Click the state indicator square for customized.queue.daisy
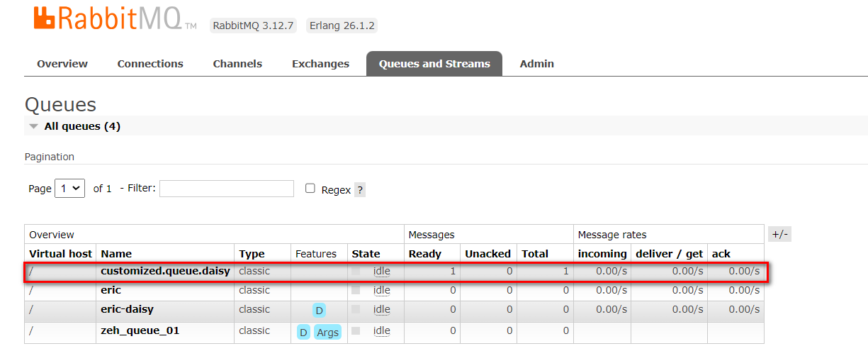The width and height of the screenshot is (868, 351). click(x=356, y=271)
